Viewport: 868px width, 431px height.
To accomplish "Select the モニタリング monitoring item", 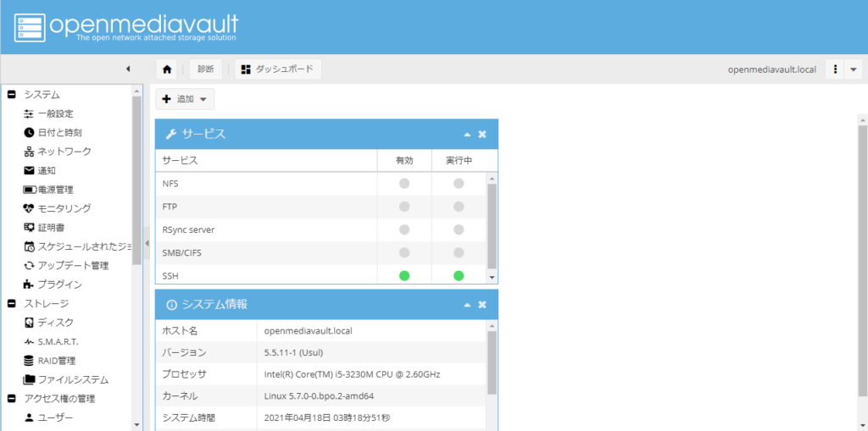I will pos(64,208).
